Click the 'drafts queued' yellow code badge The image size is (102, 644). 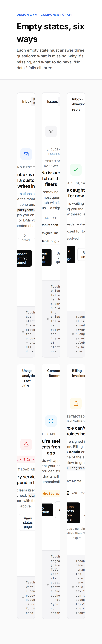tap(51, 494)
